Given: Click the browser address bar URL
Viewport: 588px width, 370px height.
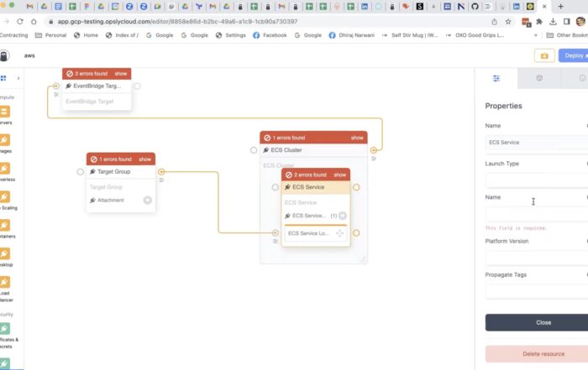Looking at the screenshot, I should click(x=177, y=22).
